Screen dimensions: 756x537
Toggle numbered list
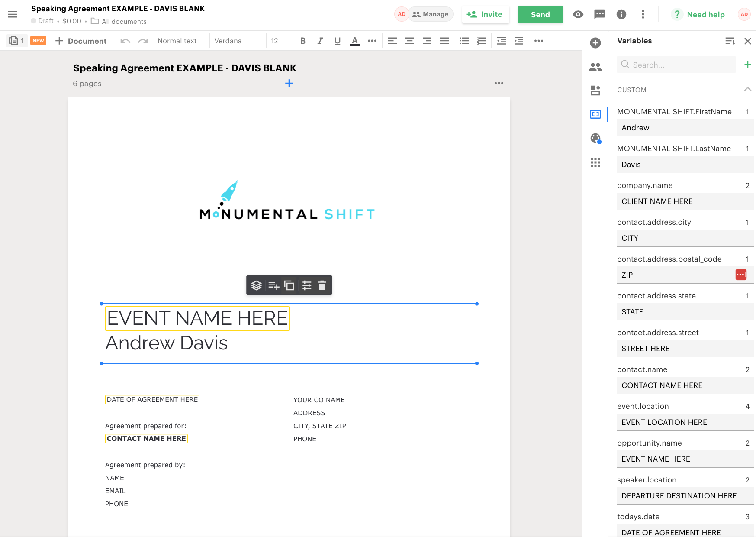pyautogui.click(x=482, y=41)
